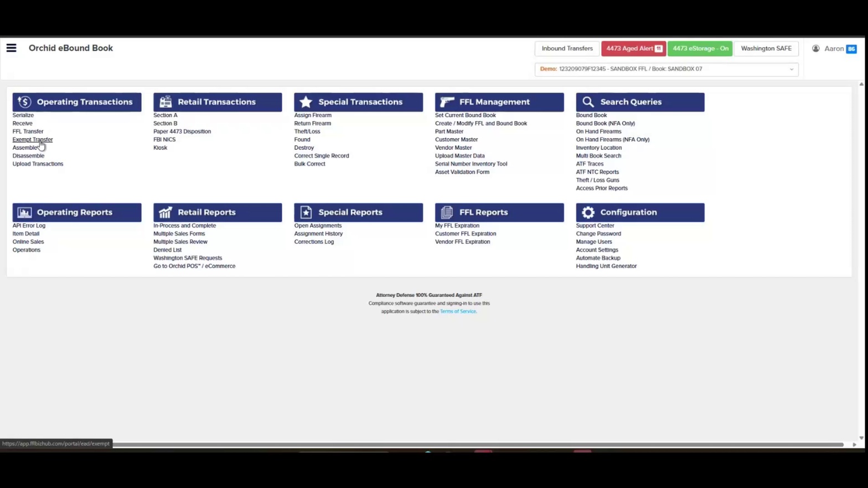Open Upload Transactions link

click(38, 164)
